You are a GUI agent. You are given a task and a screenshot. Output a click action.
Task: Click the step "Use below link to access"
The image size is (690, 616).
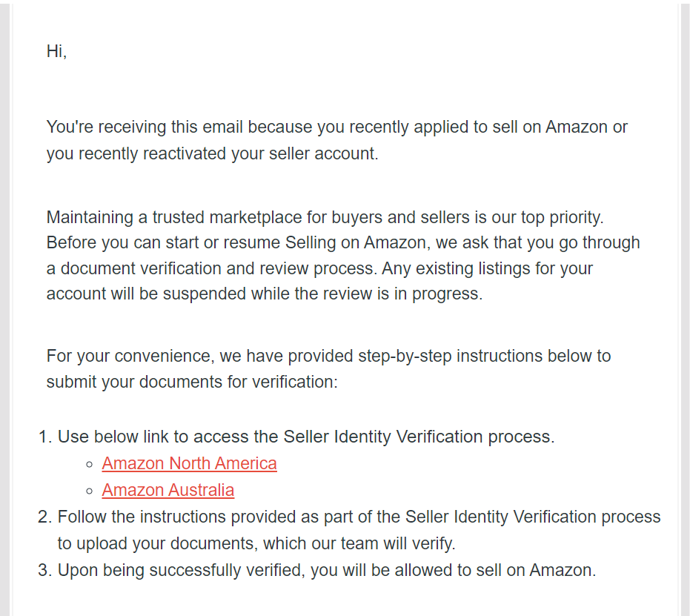point(306,437)
